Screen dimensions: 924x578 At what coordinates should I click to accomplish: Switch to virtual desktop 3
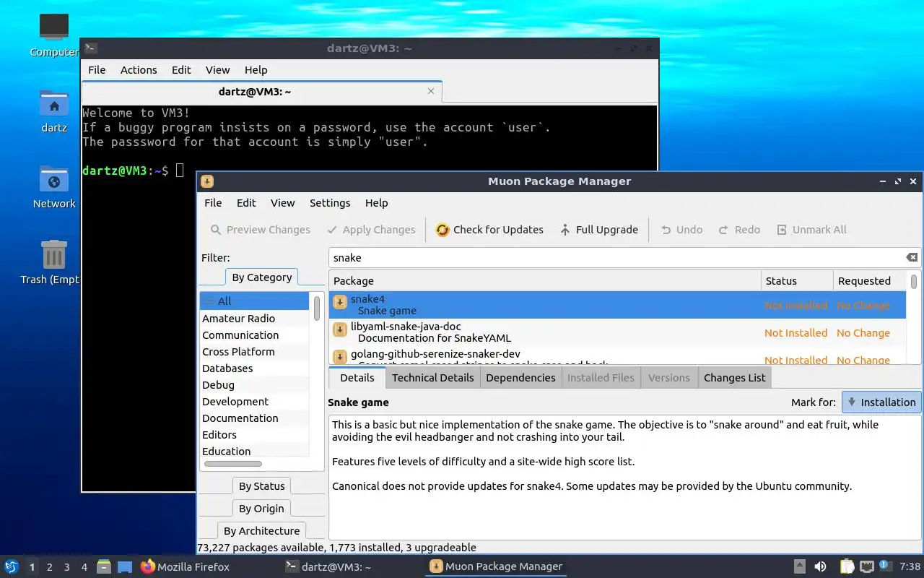[x=66, y=567]
